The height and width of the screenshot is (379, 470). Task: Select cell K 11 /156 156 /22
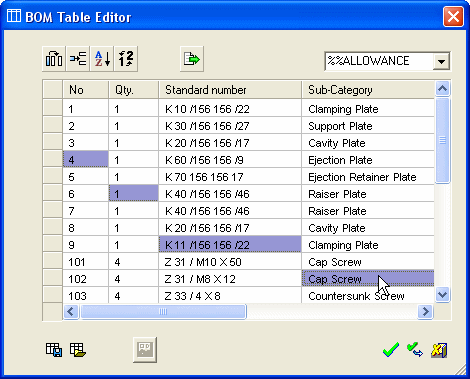[x=230, y=245]
